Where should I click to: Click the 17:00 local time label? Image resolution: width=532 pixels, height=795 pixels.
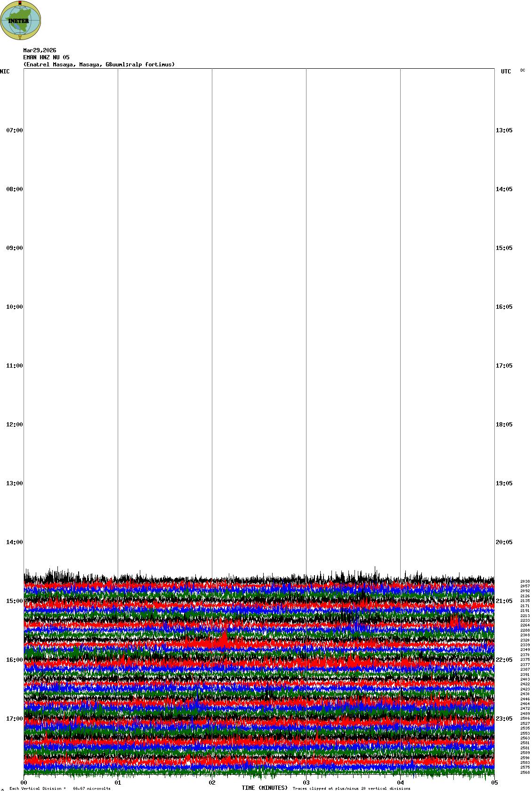[14, 719]
